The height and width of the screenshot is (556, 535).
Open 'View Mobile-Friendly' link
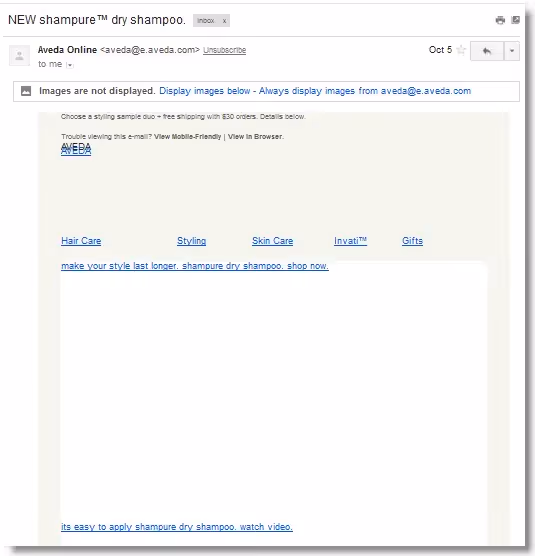pos(188,137)
